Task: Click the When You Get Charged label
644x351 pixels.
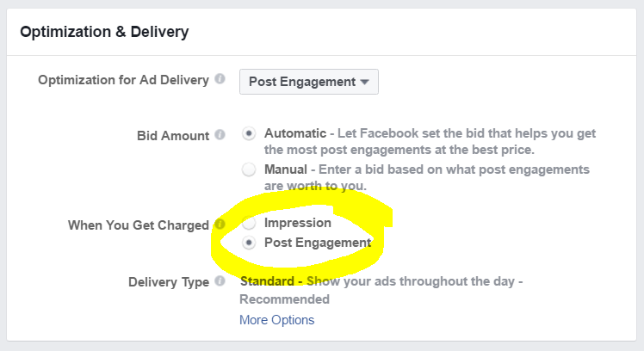Action: point(139,225)
